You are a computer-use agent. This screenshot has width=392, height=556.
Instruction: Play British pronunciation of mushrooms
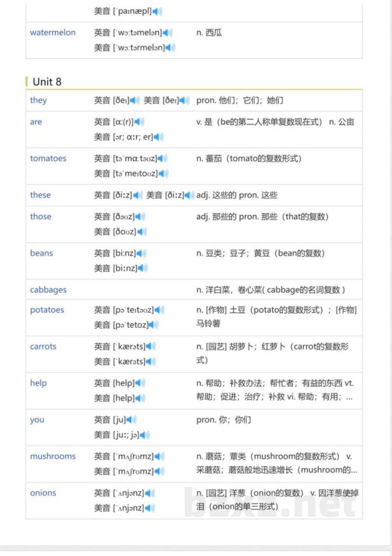[x=159, y=456]
